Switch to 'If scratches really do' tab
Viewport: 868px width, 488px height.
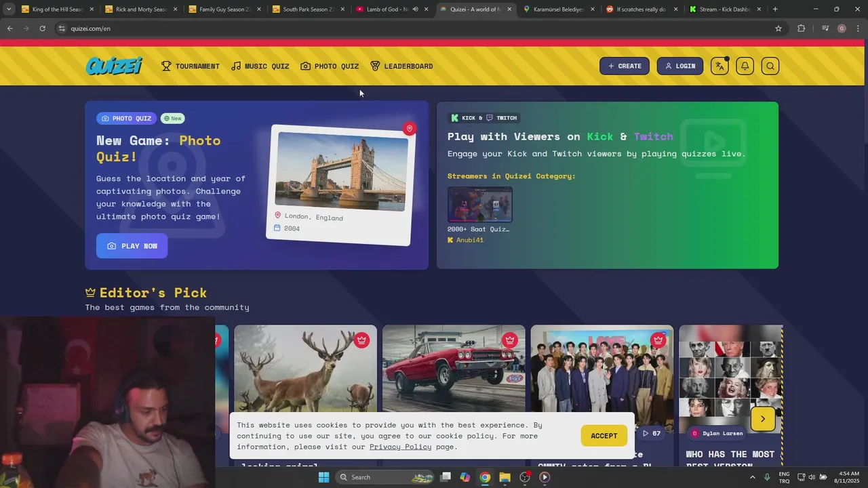click(x=641, y=9)
